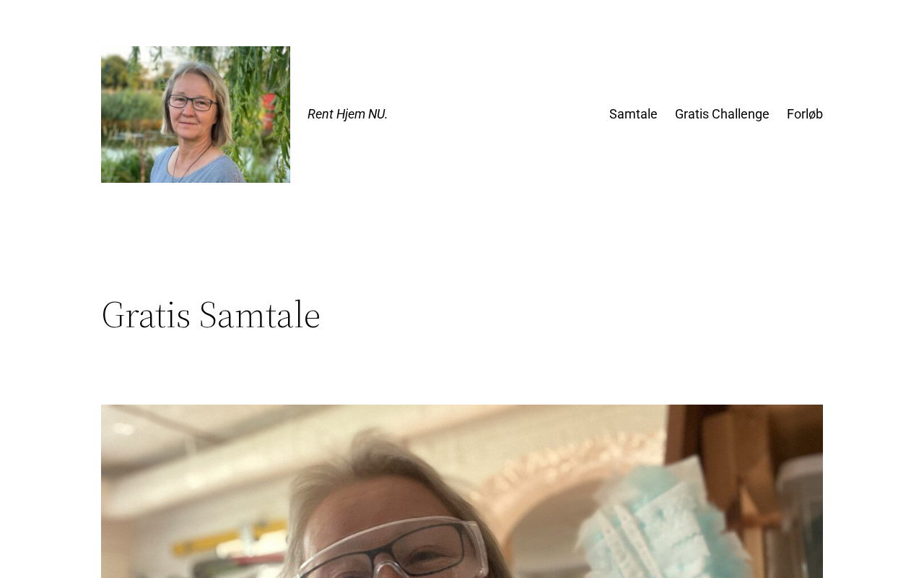Click the Rent Hjem NU. site title
924x578 pixels.
pos(347,114)
